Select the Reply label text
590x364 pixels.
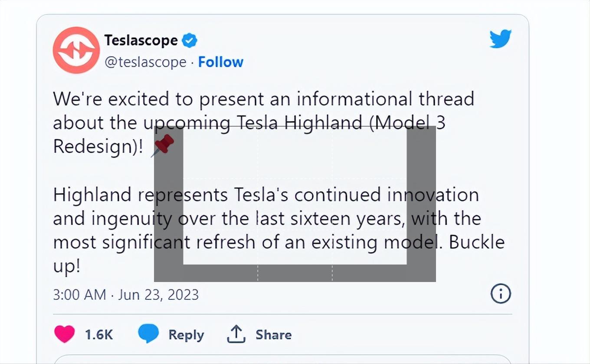tap(187, 334)
